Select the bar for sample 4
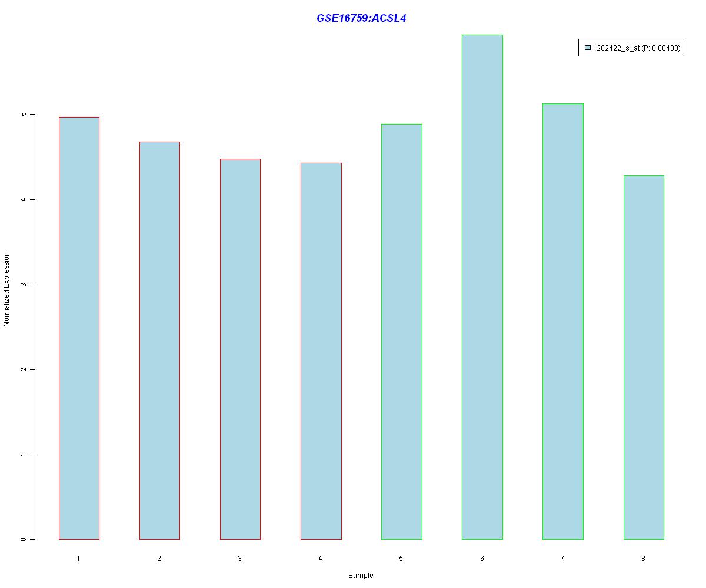This screenshot has height=588, width=706. tap(321, 351)
